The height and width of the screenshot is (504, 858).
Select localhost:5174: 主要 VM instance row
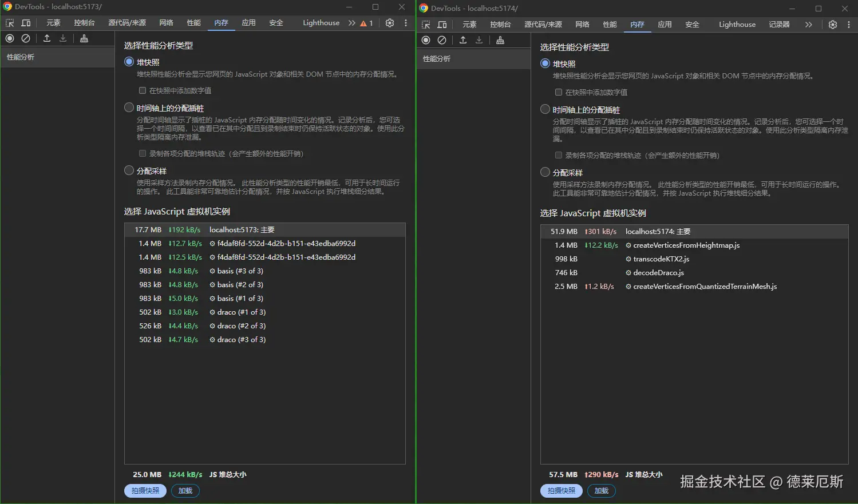(694, 232)
